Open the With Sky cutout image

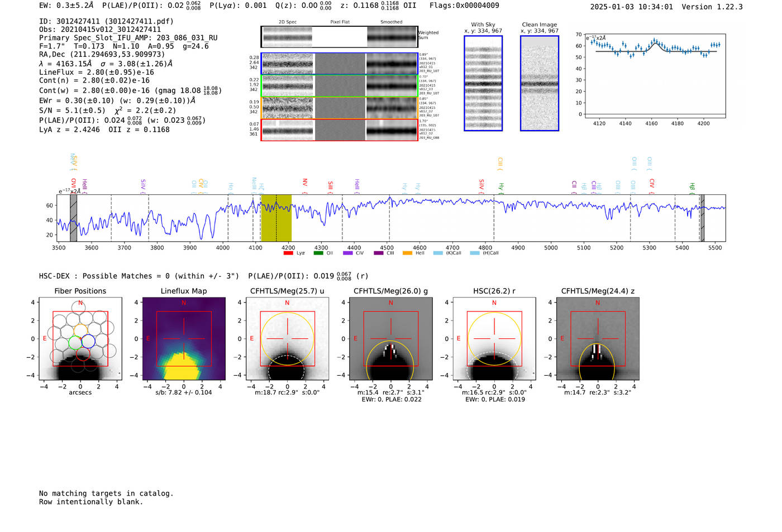point(483,83)
